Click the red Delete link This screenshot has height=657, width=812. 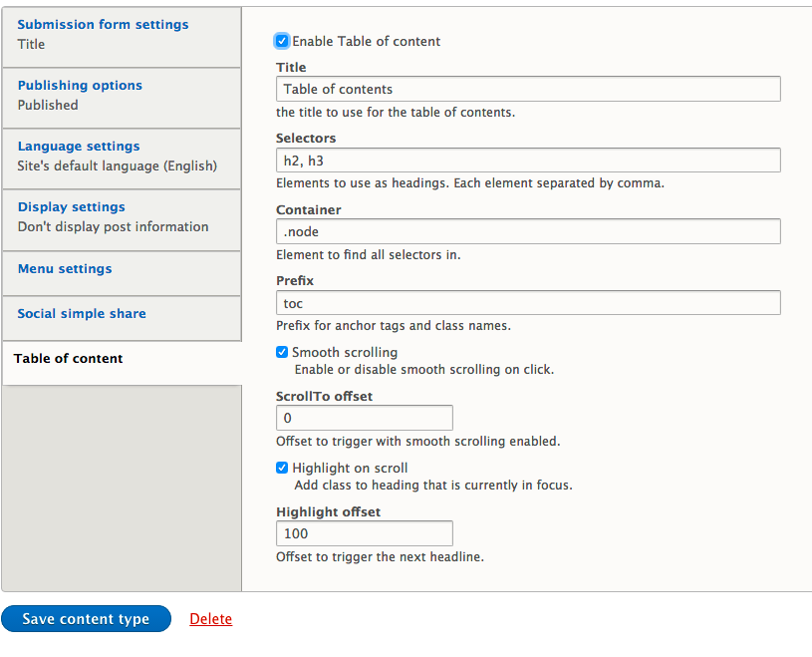pyautogui.click(x=211, y=619)
